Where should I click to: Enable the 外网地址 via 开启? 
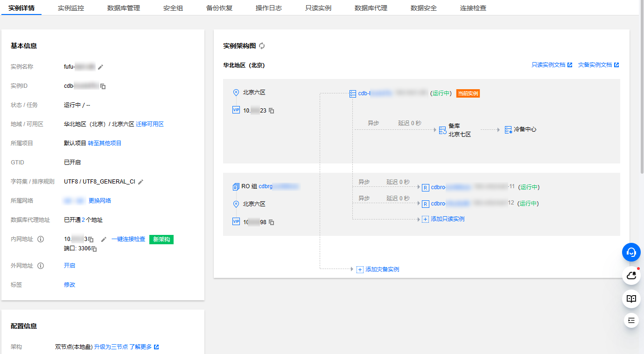pos(70,266)
